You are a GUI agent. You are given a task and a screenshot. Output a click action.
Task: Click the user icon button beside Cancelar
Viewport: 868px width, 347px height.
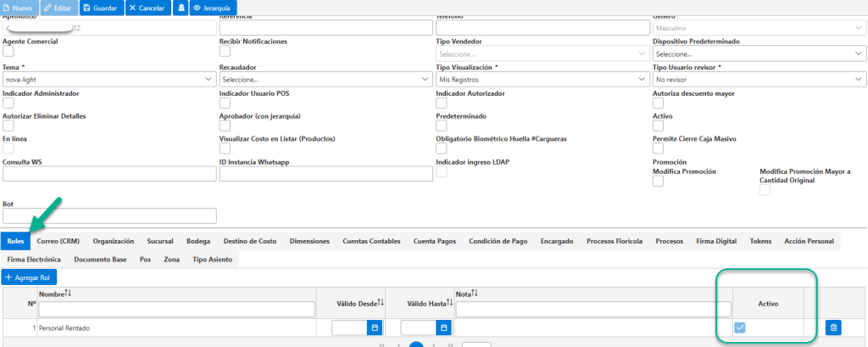coord(181,8)
